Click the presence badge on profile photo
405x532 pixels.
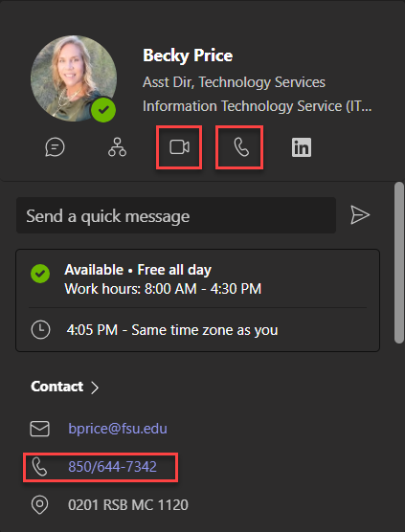tap(103, 110)
